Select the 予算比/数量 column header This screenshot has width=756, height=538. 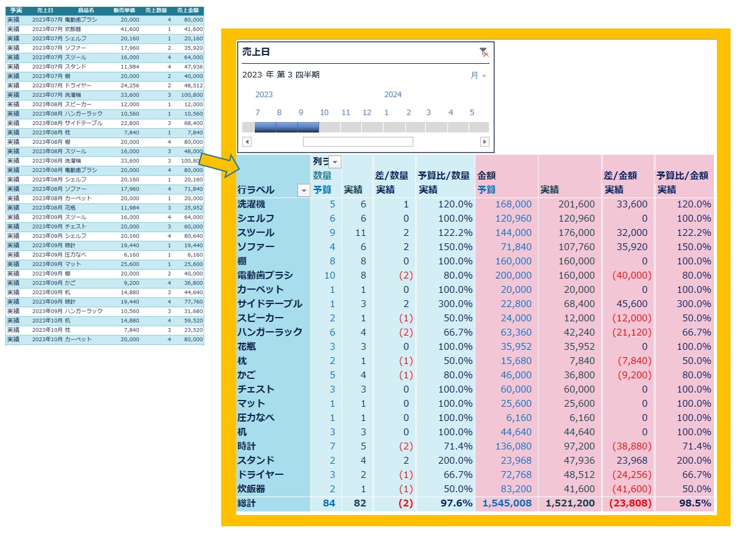444,176
